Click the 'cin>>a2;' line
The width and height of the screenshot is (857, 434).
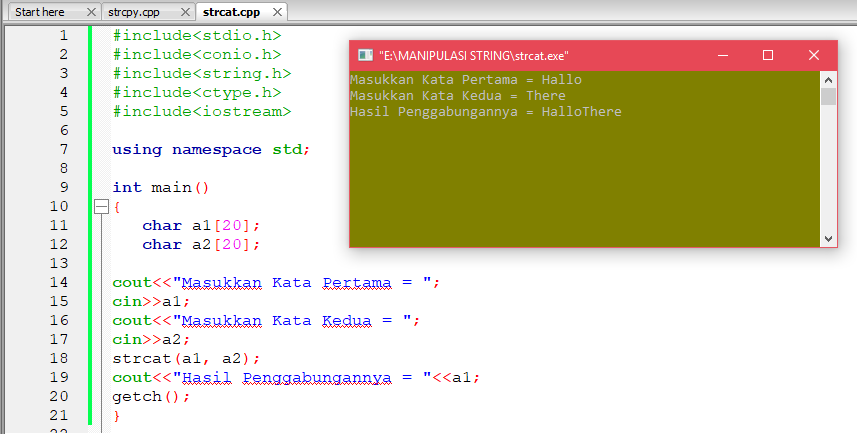(x=151, y=339)
